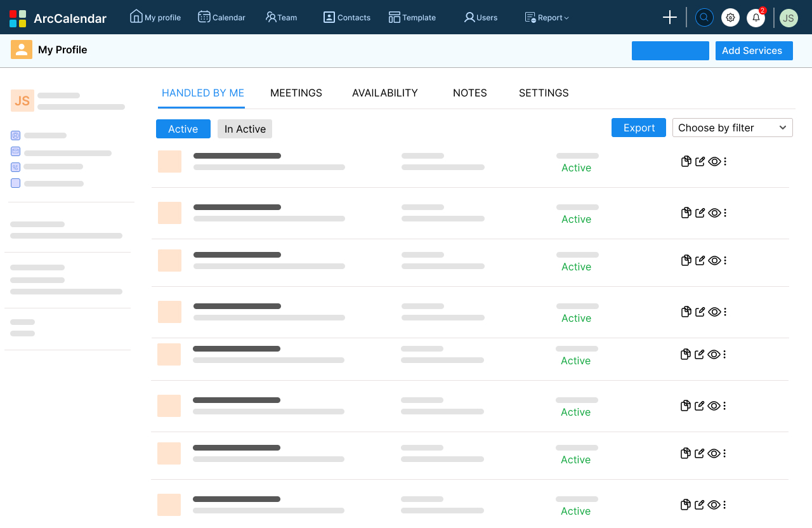Click the ArcCalendar logo
The width and height of the screenshot is (812, 528).
(x=58, y=18)
